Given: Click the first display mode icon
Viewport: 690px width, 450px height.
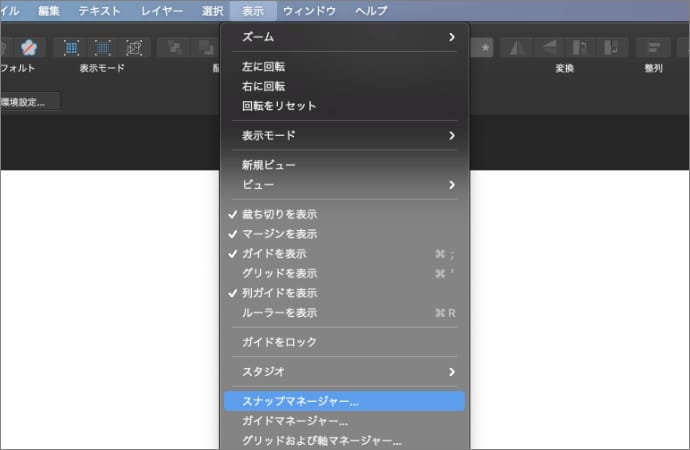Looking at the screenshot, I should (71, 47).
